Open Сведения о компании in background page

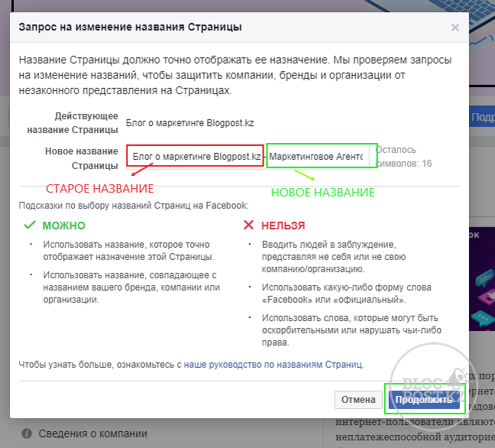pos(93,433)
